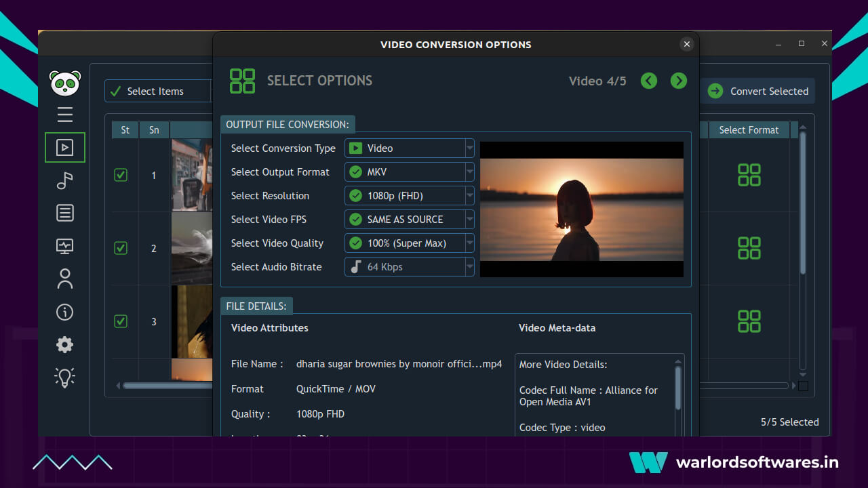Image resolution: width=868 pixels, height=488 pixels.
Task: Open settings via the gear icon
Action: coord(64,344)
